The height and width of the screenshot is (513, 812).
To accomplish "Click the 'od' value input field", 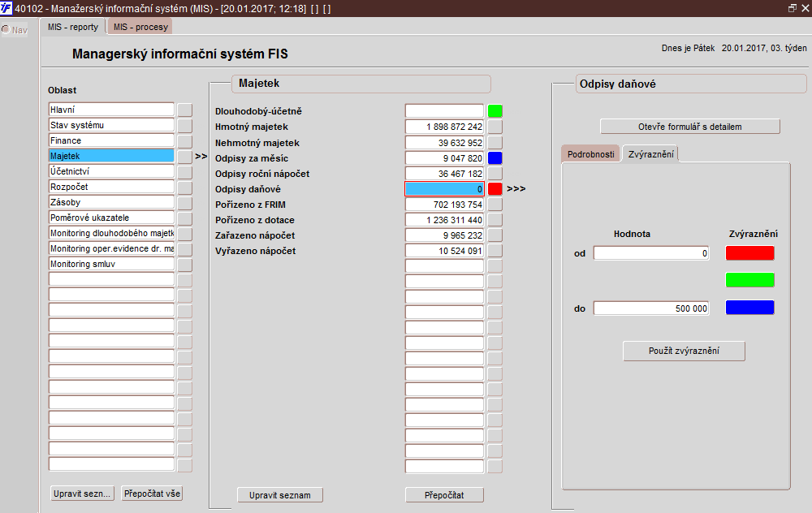I will click(651, 253).
